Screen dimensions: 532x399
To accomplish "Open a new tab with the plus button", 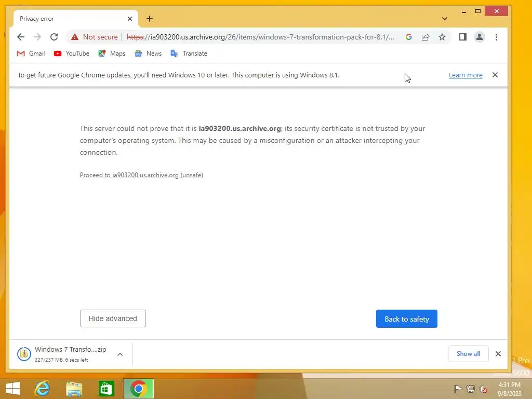I will click(x=150, y=19).
